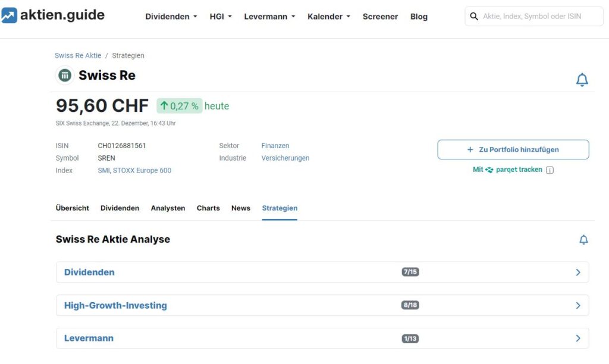Select the Strategien tab
Screen dimensions: 609x364
point(280,208)
